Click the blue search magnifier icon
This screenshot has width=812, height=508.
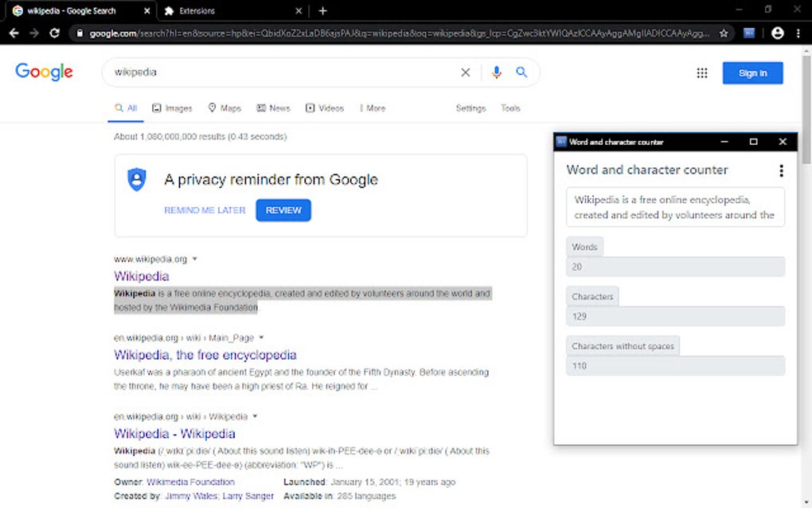point(521,72)
